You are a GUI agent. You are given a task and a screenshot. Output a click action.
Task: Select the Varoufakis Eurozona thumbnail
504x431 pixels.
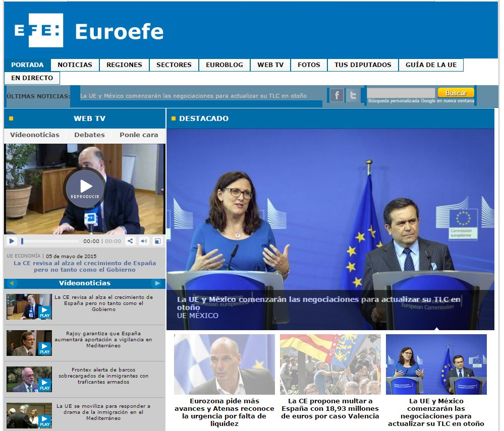(225, 364)
